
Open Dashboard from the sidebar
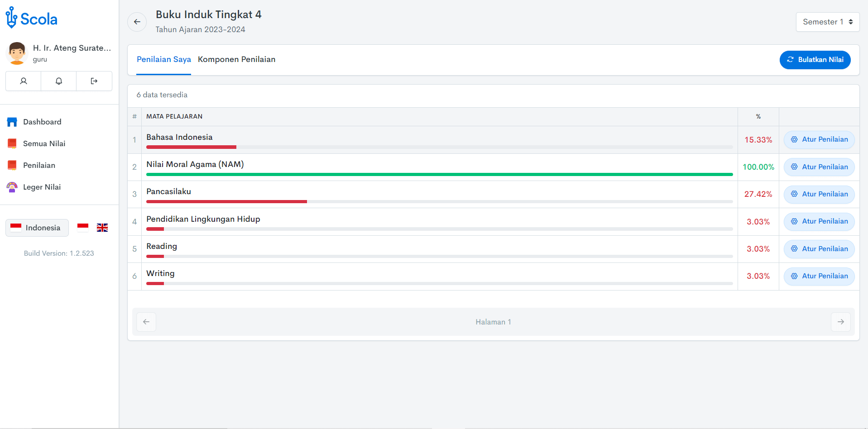click(x=42, y=122)
